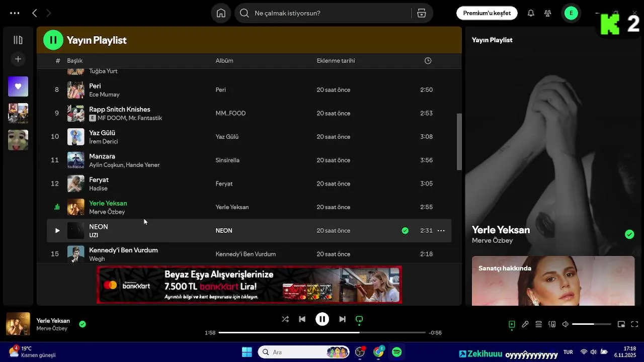Image resolution: width=644 pixels, height=362 pixels.
Task: Open the Peri song title
Action: (x=95, y=86)
